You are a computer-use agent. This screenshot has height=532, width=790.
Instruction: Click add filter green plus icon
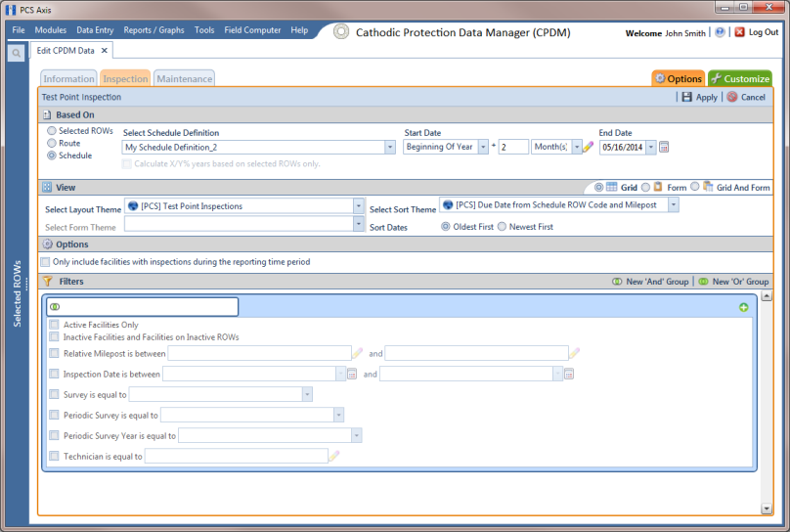(744, 307)
